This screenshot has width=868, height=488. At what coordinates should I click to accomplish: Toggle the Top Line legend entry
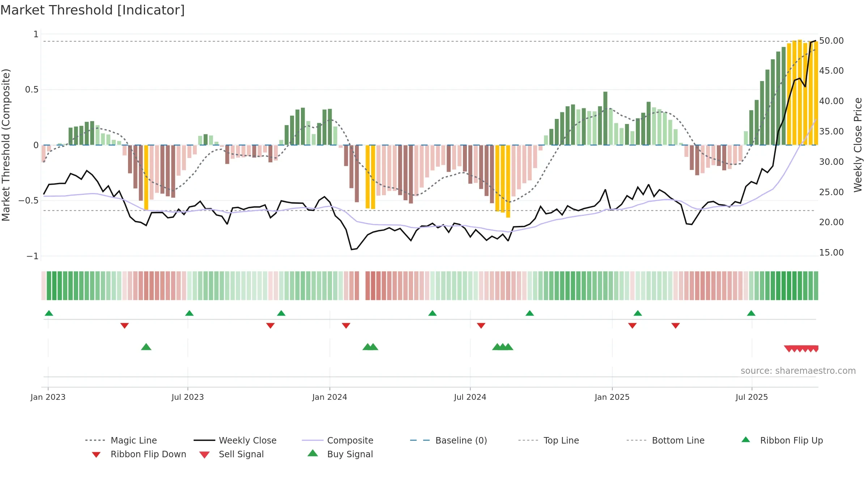(x=549, y=440)
